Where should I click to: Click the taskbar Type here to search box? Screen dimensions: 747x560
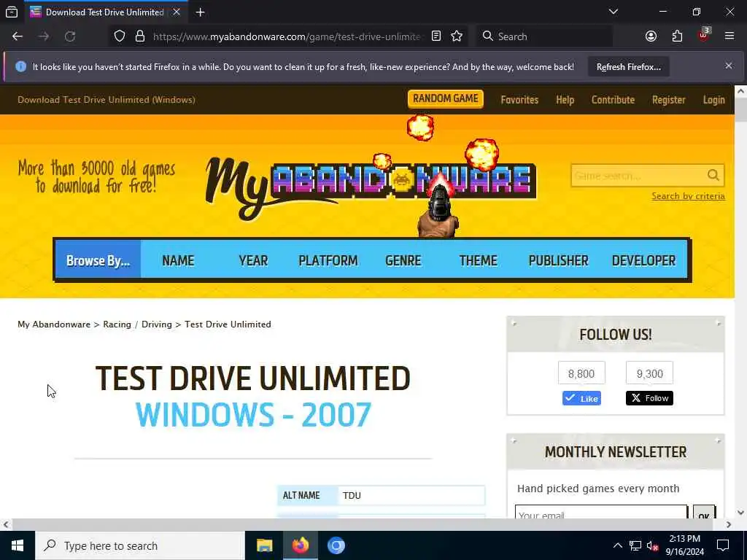click(x=140, y=545)
